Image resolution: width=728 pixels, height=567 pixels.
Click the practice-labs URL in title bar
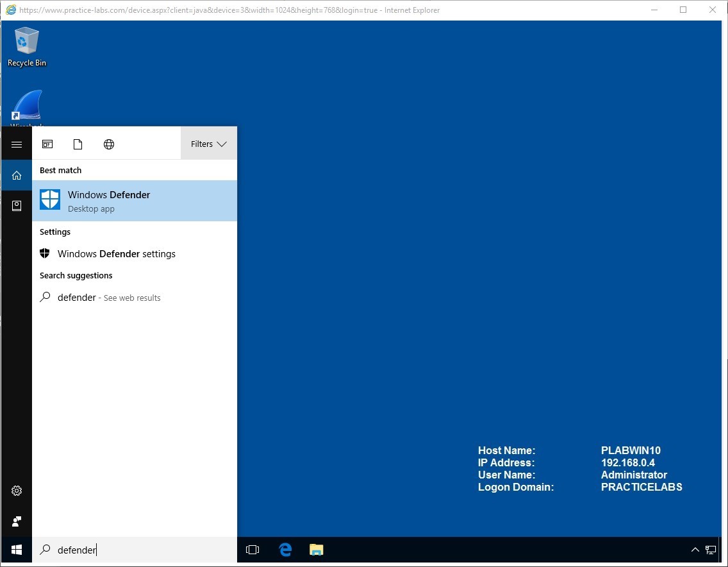[198, 10]
